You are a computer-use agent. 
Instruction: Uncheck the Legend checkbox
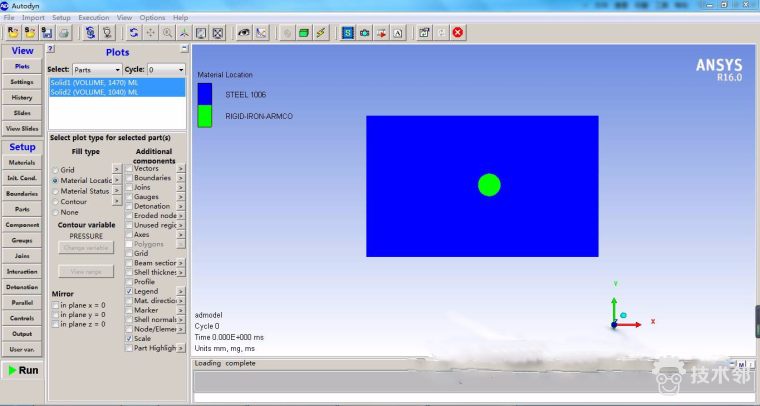pyautogui.click(x=128, y=291)
